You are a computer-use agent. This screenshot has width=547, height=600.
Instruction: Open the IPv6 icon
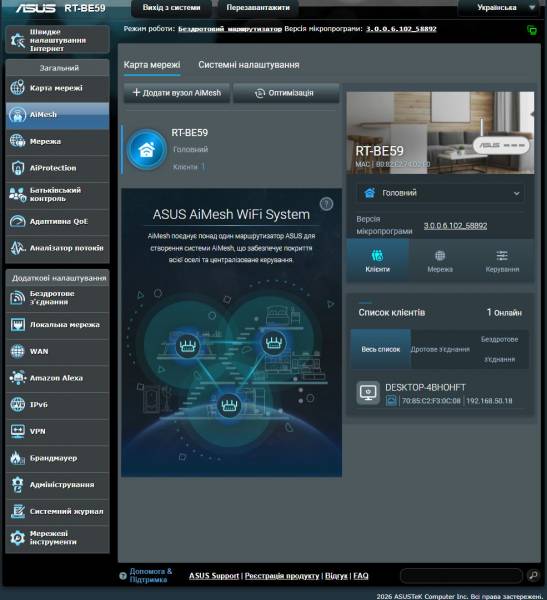click(18, 404)
